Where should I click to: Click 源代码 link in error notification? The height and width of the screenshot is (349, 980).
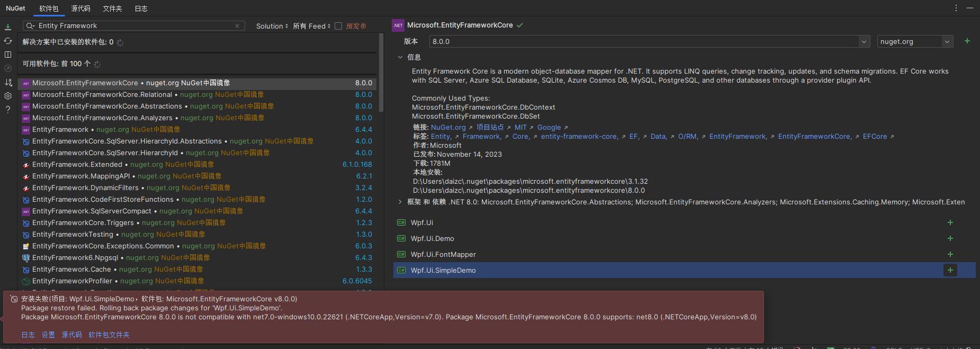71,335
